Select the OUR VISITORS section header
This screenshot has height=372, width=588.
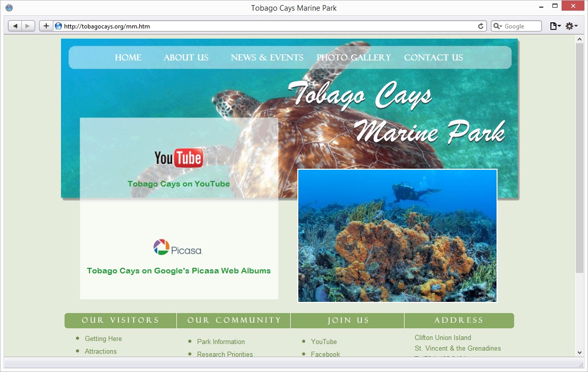coord(120,320)
